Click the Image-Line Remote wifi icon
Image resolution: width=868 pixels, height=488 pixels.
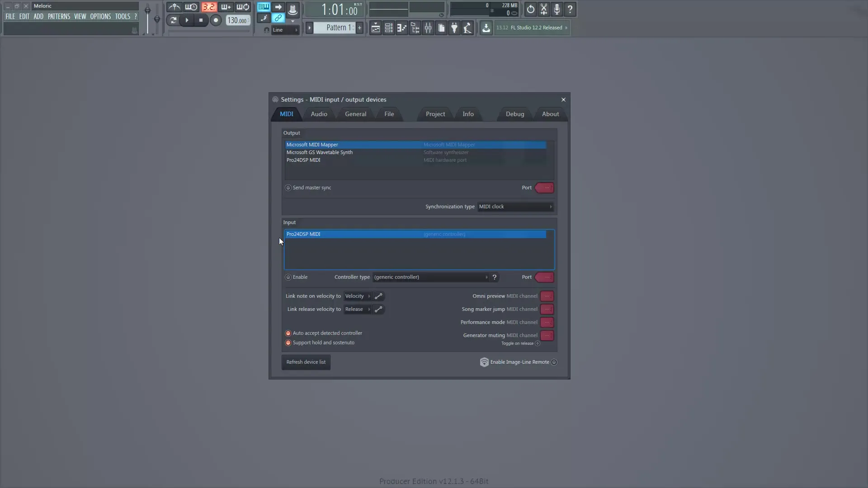(x=484, y=362)
